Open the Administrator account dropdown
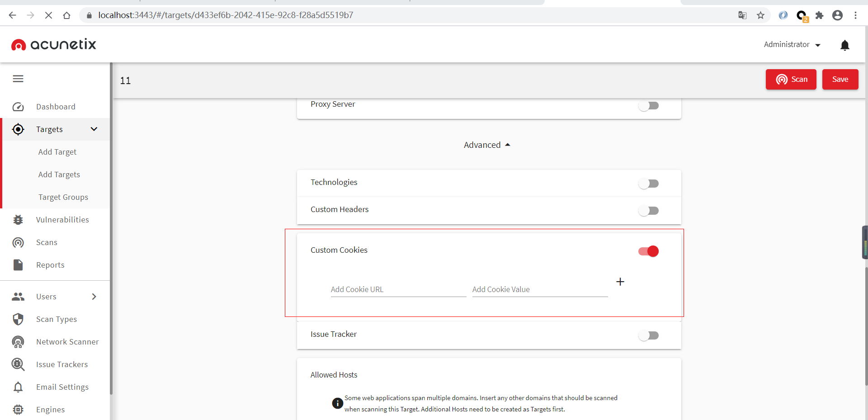The image size is (868, 420). point(792,45)
